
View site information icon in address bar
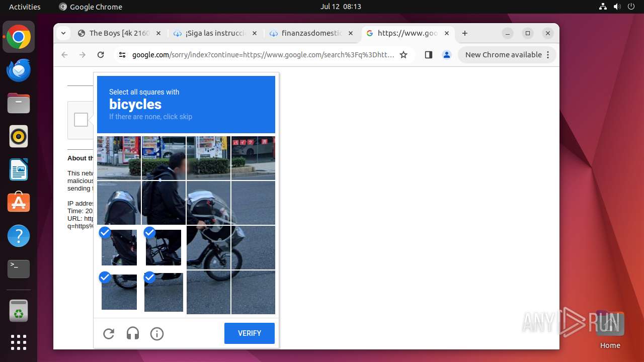[122, 55]
